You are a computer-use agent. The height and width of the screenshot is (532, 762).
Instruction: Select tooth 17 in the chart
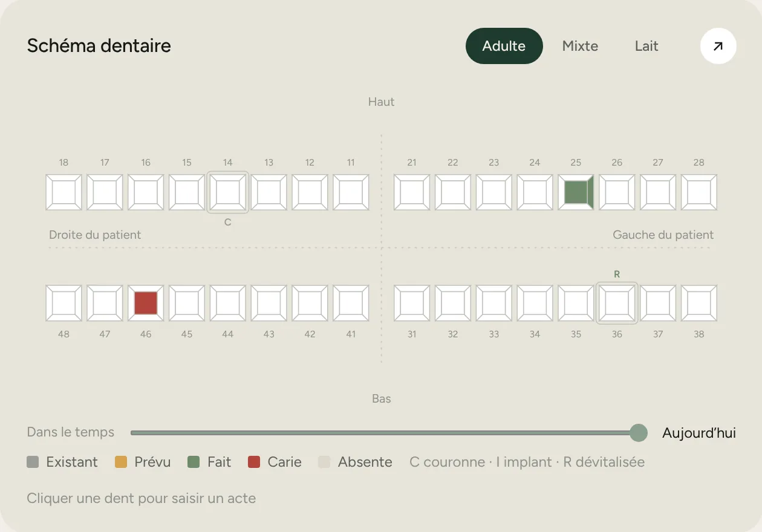[105, 192]
